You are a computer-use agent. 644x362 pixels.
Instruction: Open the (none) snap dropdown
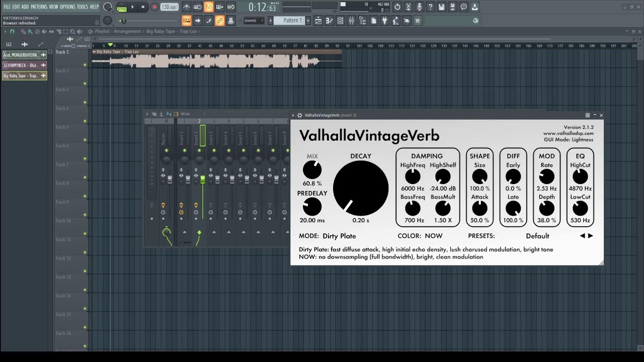point(253,21)
